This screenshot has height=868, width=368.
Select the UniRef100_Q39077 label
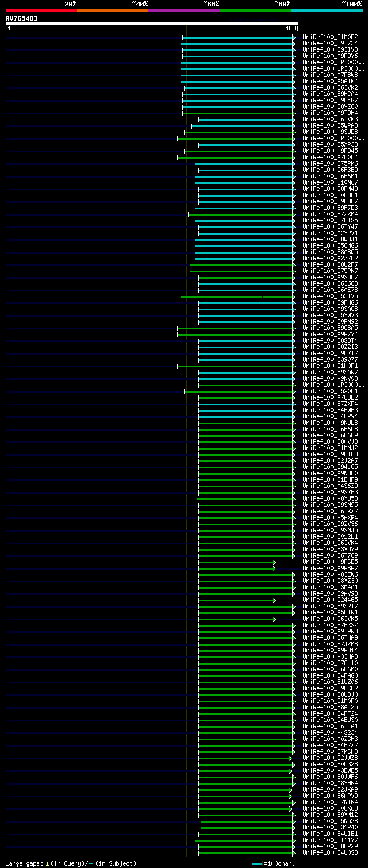[x=330, y=359]
